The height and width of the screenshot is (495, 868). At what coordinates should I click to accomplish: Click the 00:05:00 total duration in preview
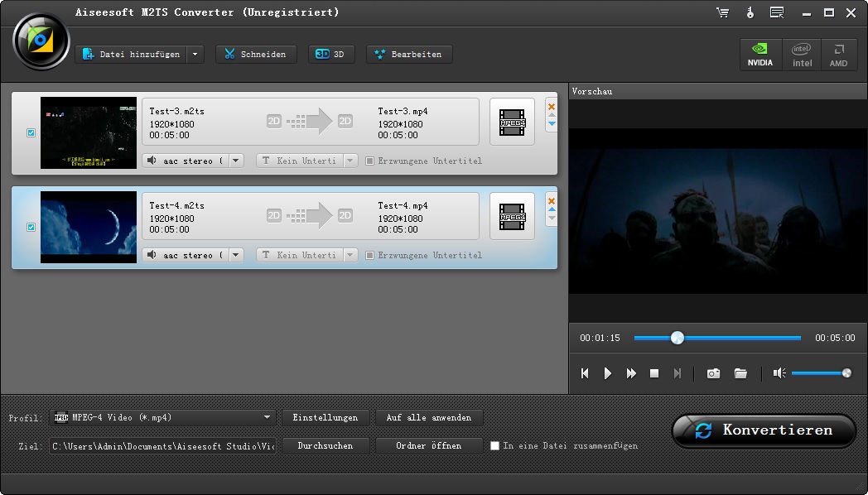coord(835,338)
